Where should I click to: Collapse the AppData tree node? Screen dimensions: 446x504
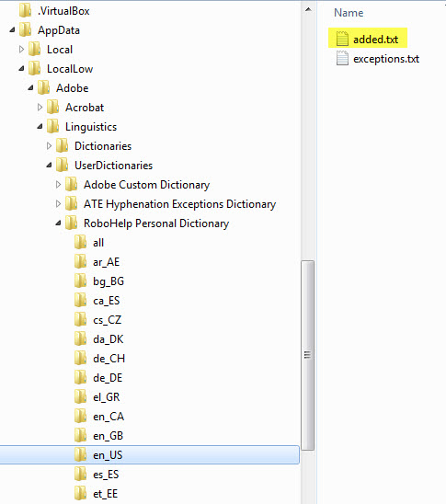pos(12,30)
